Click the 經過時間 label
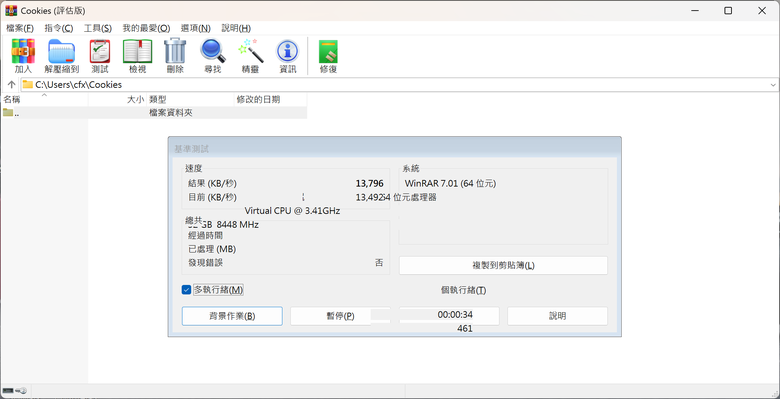The image size is (780, 399). click(205, 235)
